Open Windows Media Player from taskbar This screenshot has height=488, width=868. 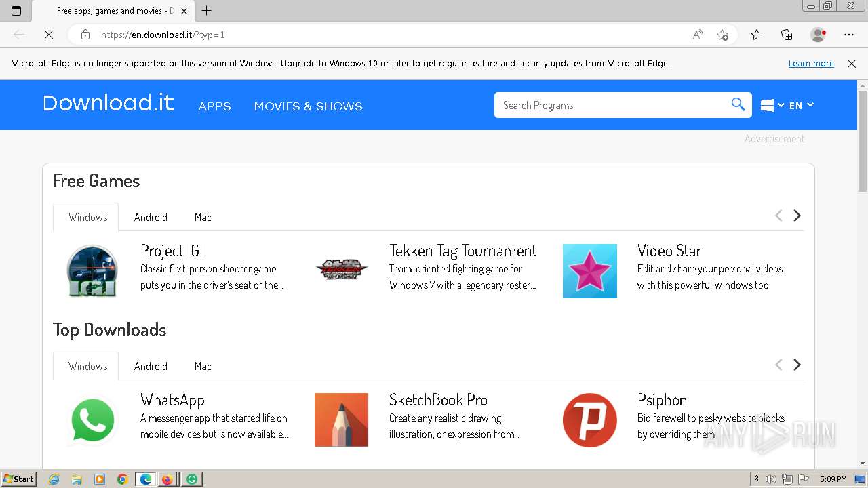(100, 479)
